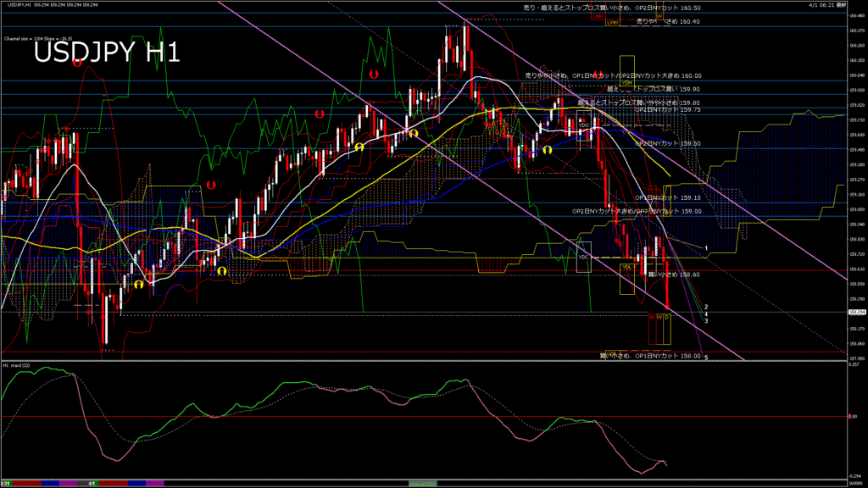Click projection line label number 1
The height and width of the screenshot is (488, 868).
coord(706,247)
